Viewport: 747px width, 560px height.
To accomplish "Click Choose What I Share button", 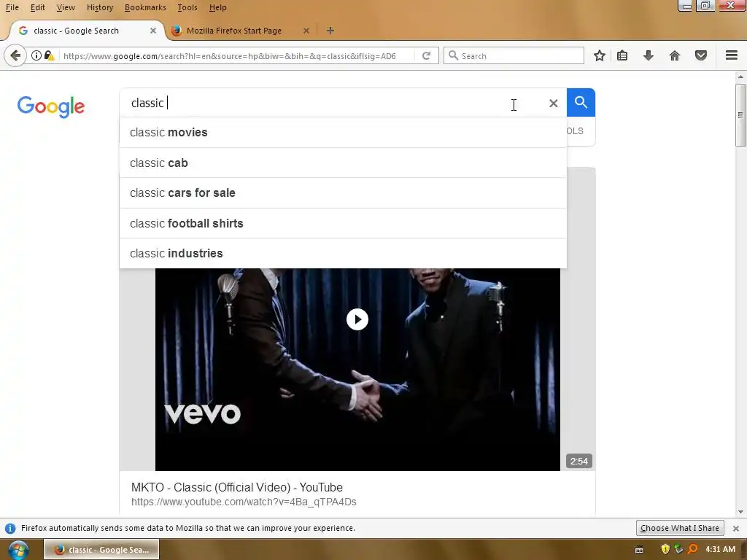I will tap(680, 528).
